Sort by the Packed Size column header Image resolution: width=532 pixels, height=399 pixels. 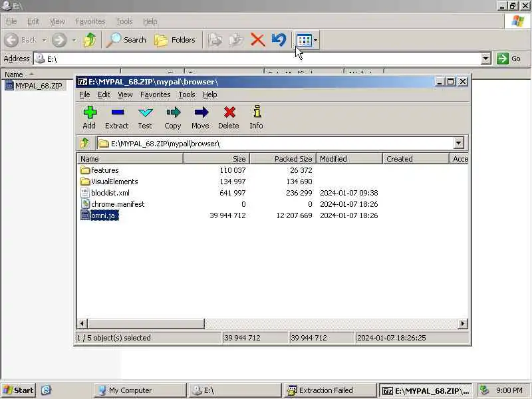click(283, 159)
